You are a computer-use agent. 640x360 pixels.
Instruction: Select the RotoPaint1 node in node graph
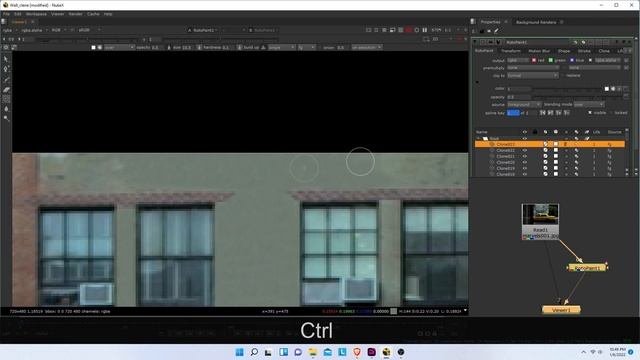[587, 268]
